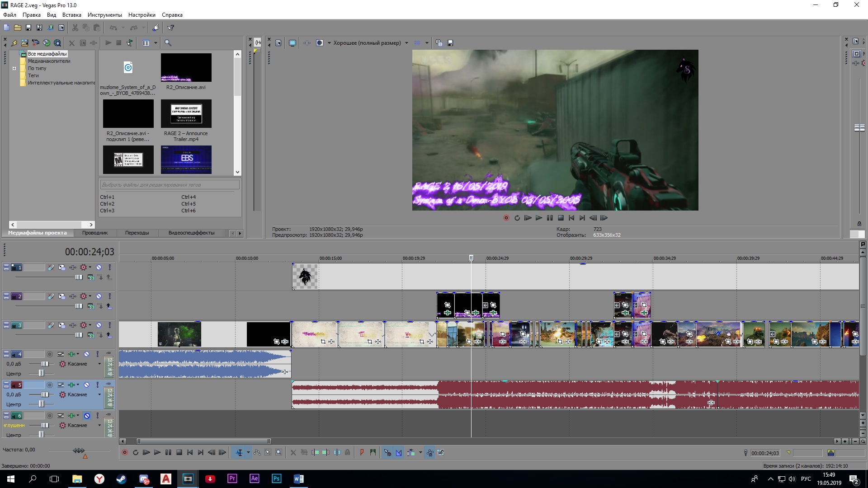Click the Insert Region green flags icon

(373, 452)
